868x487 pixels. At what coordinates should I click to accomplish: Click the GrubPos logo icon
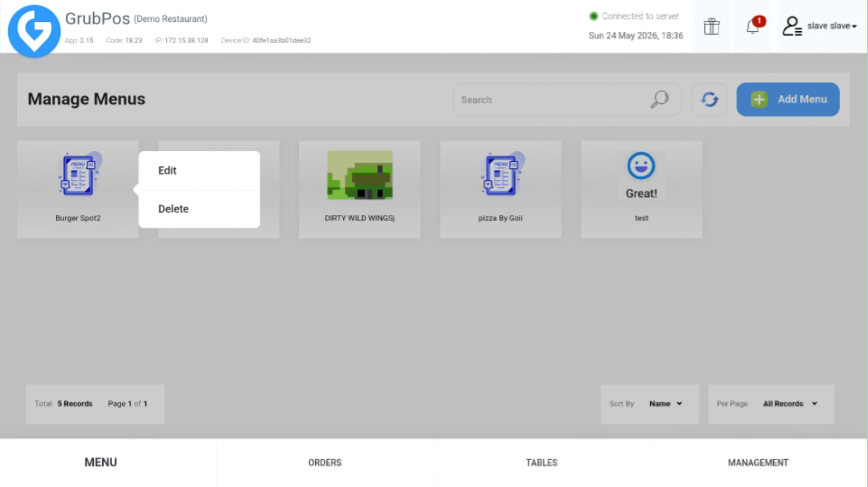coord(34,31)
